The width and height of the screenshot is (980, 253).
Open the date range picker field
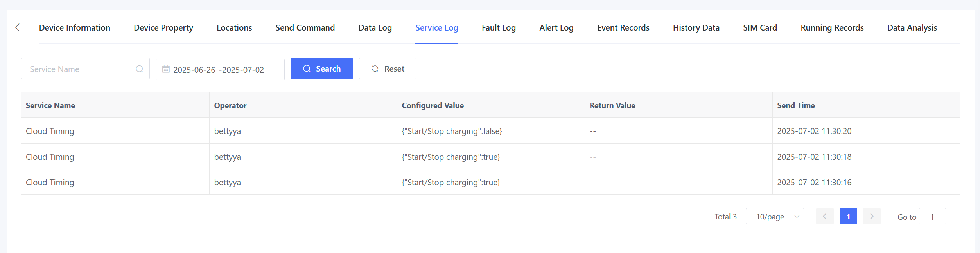click(x=219, y=70)
